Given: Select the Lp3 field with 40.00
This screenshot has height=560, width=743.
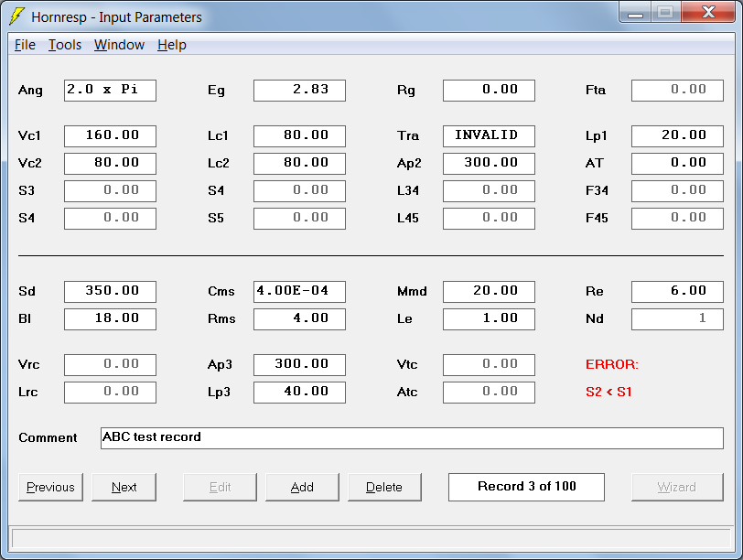Looking at the screenshot, I should 299,393.
